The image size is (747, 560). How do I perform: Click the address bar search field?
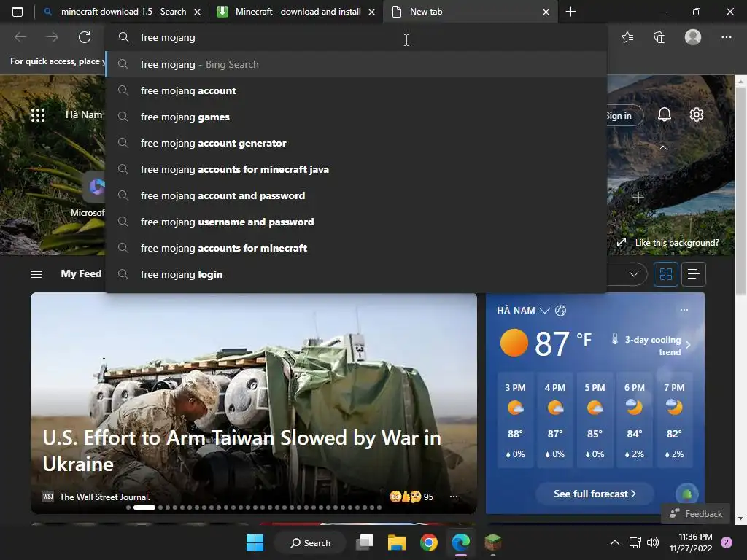click(x=356, y=37)
